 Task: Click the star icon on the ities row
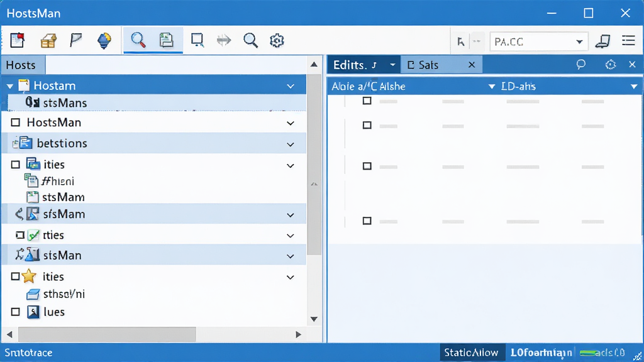tap(29, 277)
